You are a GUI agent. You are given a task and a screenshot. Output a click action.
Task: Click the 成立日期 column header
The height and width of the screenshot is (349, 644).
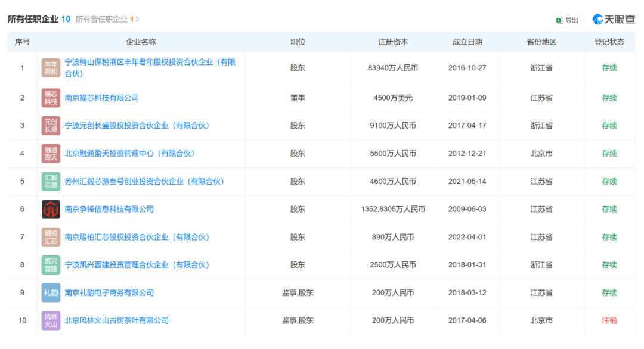[467, 42]
